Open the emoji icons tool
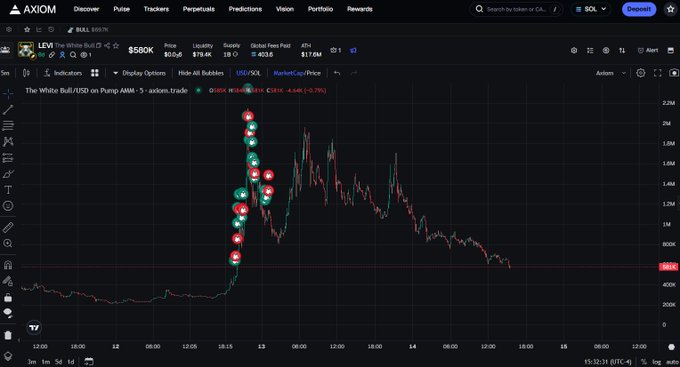The width and height of the screenshot is (680, 367). pyautogui.click(x=8, y=206)
